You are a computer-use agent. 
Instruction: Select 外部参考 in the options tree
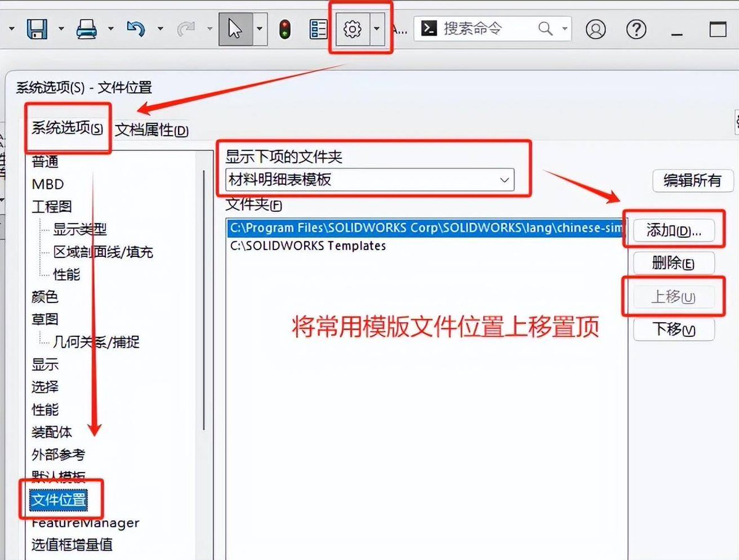click(59, 455)
